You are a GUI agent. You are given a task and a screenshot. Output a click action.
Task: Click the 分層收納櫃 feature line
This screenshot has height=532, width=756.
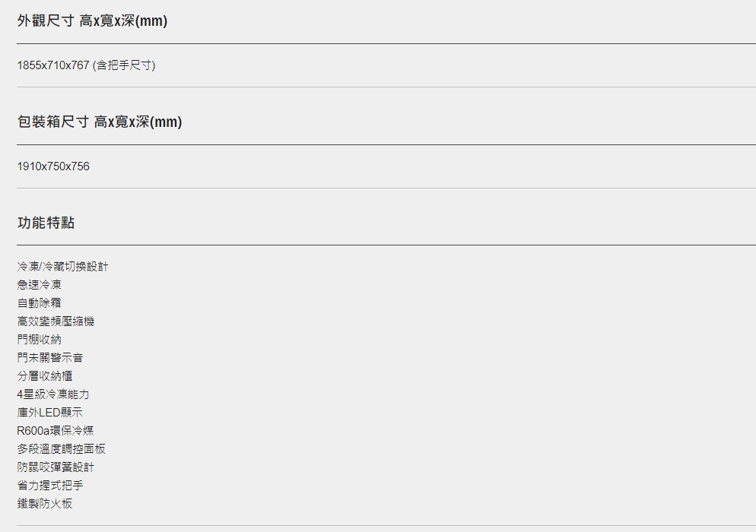[x=45, y=376]
